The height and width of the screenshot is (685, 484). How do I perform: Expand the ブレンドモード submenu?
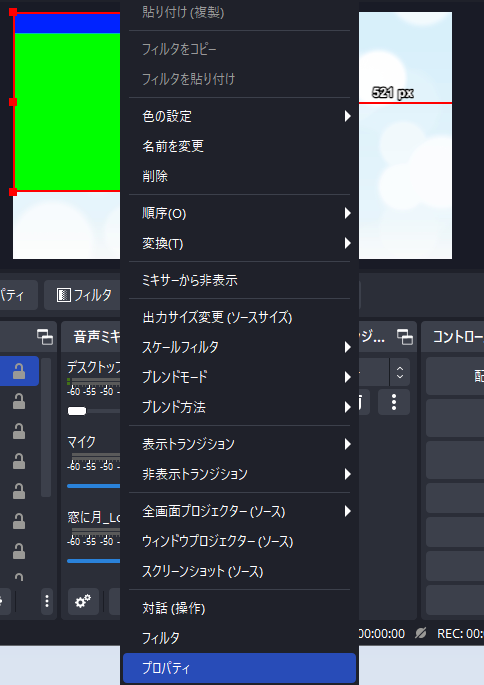(239, 377)
